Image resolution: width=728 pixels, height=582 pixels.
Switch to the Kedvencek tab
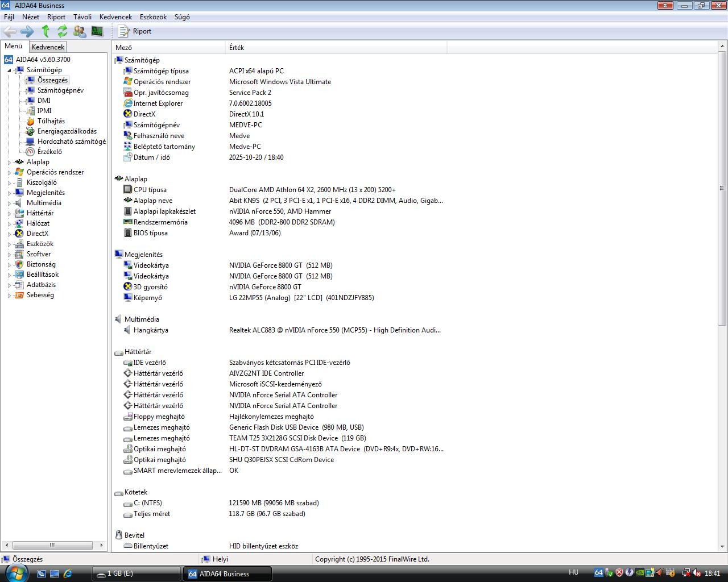pos(48,47)
